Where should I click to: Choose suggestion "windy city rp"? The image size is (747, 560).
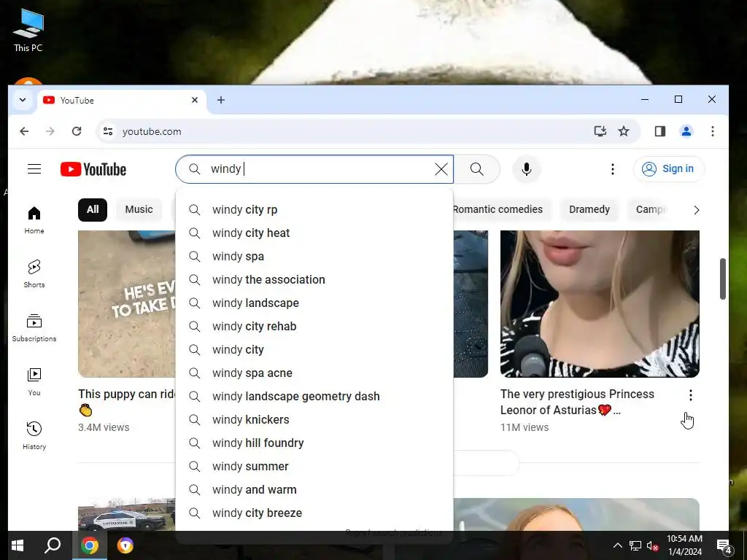[x=314, y=210]
